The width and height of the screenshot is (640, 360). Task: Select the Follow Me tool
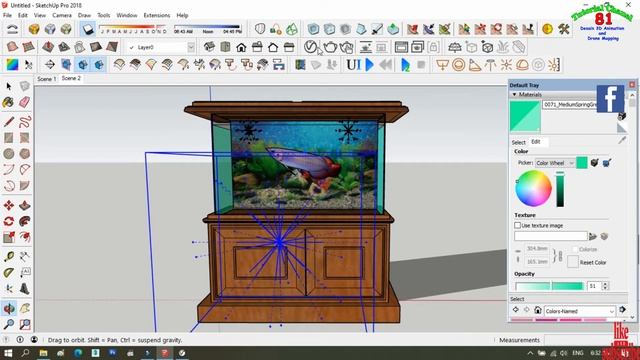pos(24,221)
